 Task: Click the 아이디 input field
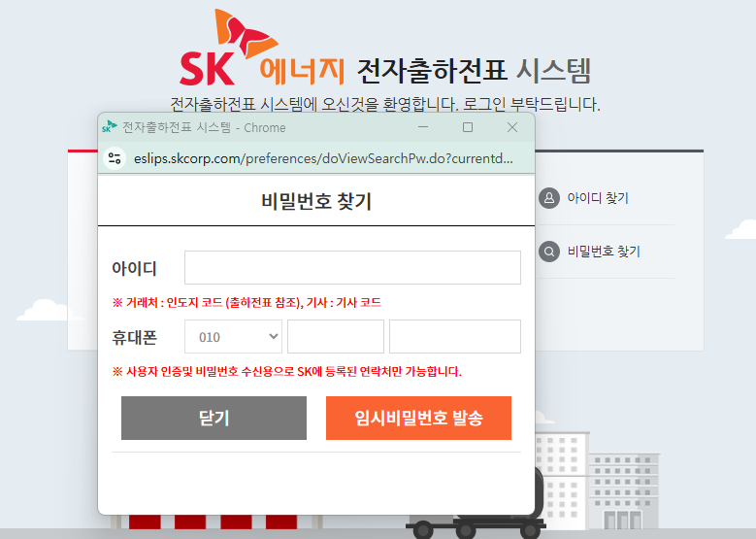[352, 267]
